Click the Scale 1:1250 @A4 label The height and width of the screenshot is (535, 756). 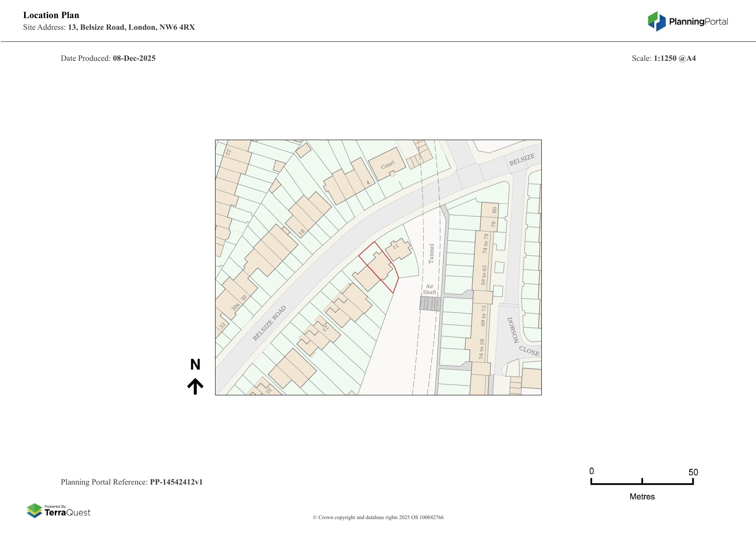pos(665,58)
